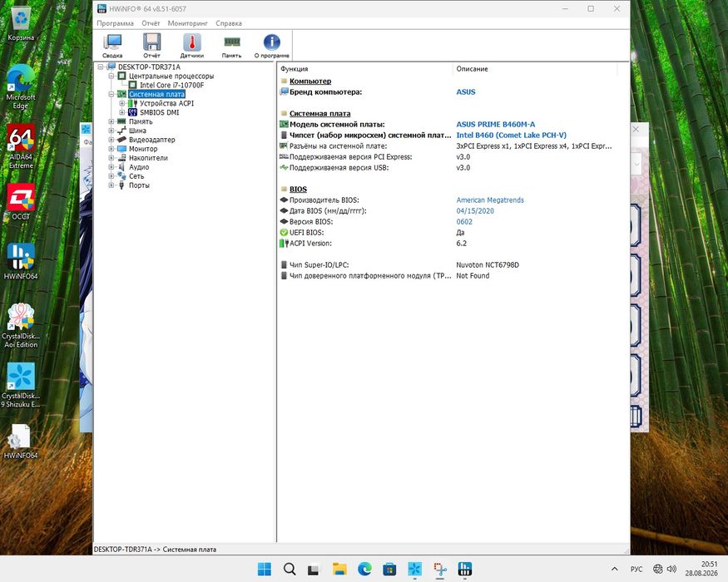The height and width of the screenshot is (582, 728).
Task: Select Разъёмы на системной плате row
Action: (x=448, y=145)
